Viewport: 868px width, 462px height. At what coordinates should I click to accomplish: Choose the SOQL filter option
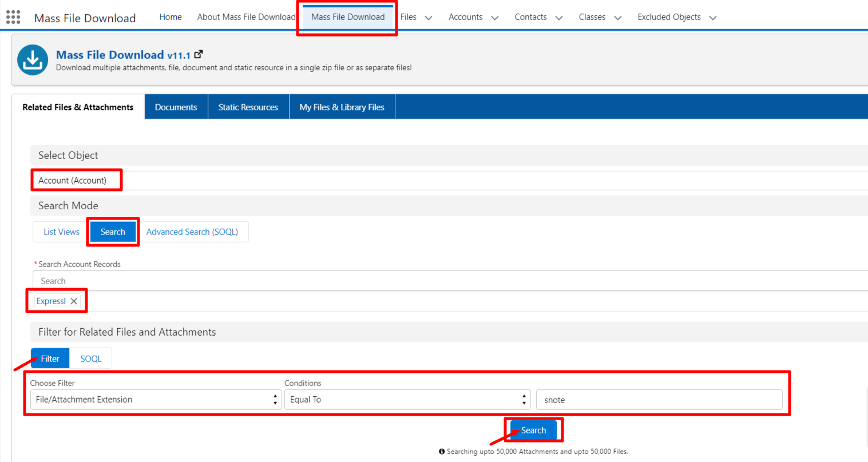click(91, 359)
